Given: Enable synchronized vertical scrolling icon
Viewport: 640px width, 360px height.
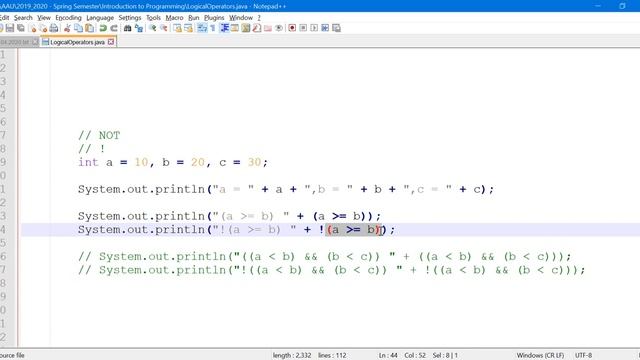Looking at the screenshot, I should click(177, 28).
